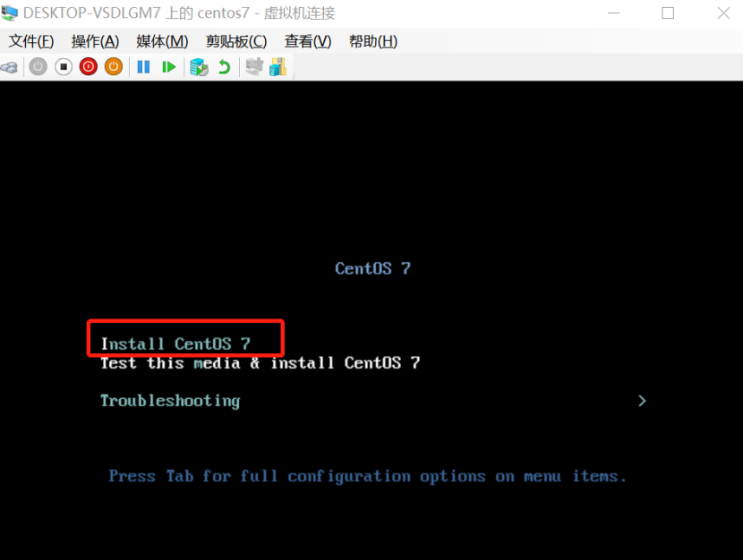The height and width of the screenshot is (560, 743).
Task: Shut down the VM using the red icon
Action: (x=89, y=67)
